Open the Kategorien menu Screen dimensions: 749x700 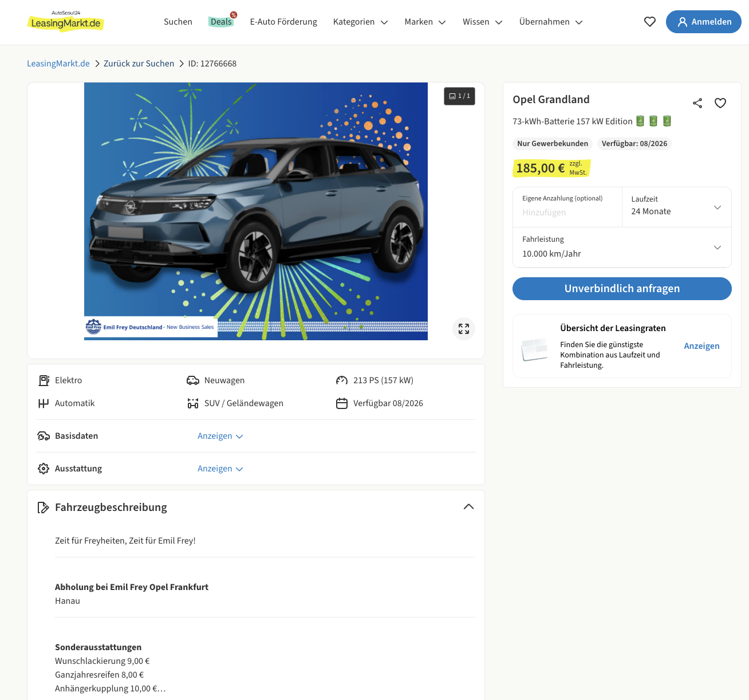click(x=360, y=22)
